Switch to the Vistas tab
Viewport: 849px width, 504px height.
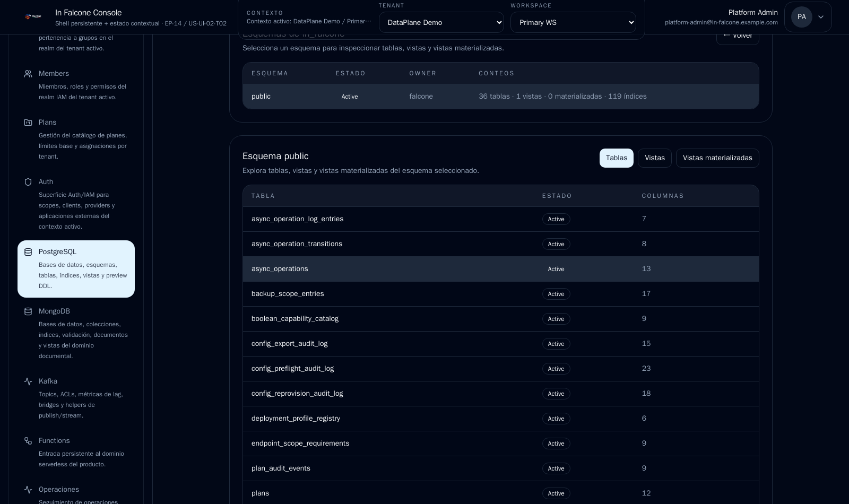(655, 158)
